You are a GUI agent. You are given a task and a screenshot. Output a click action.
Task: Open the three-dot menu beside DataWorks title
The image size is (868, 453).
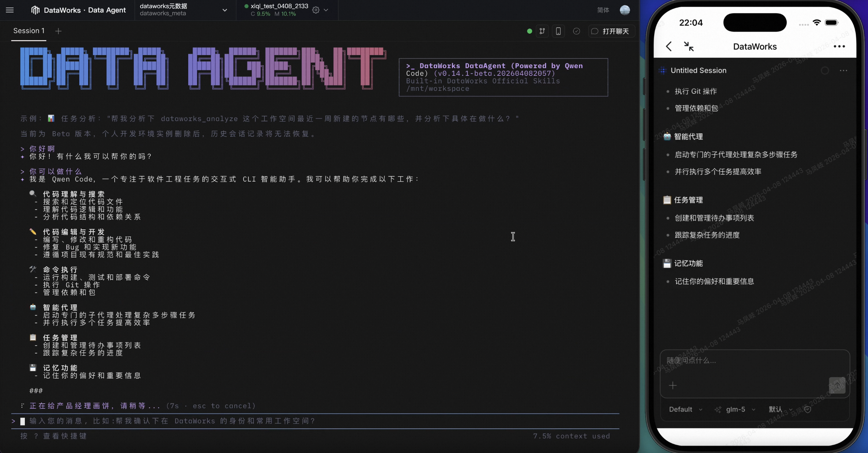pyautogui.click(x=839, y=47)
